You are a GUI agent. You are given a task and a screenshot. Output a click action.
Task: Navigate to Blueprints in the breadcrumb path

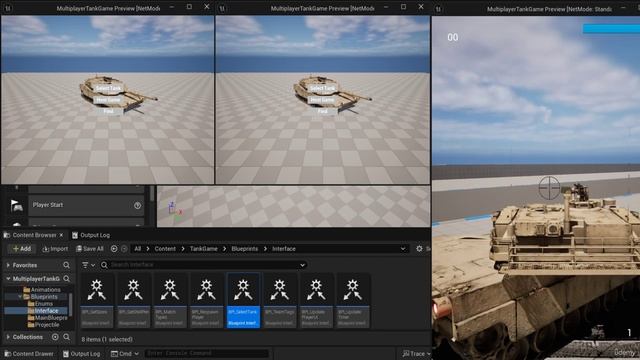(x=244, y=249)
